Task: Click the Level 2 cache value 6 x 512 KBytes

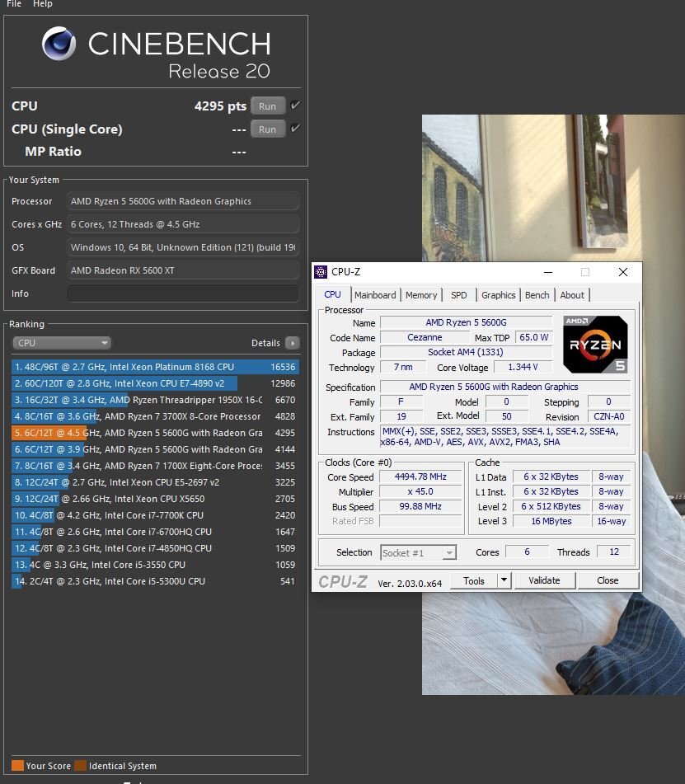Action: click(551, 506)
